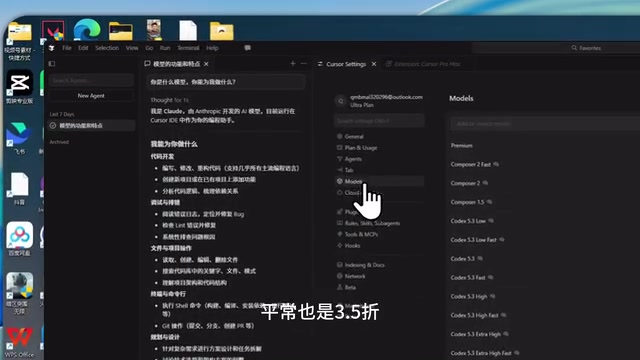Open the View menu
The height and width of the screenshot is (360, 640).
132,48
